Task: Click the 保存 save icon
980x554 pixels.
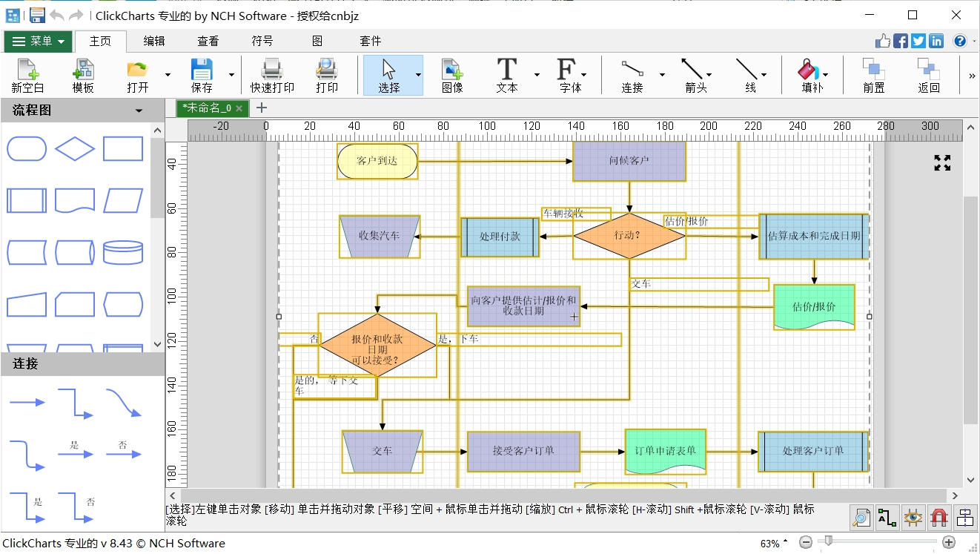Action: [x=202, y=75]
